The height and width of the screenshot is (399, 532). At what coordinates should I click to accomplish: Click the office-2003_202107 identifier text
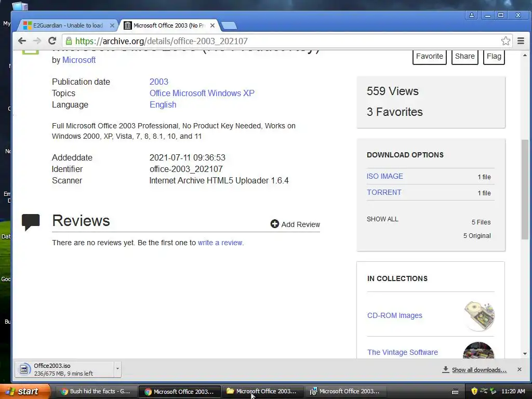[186, 169]
